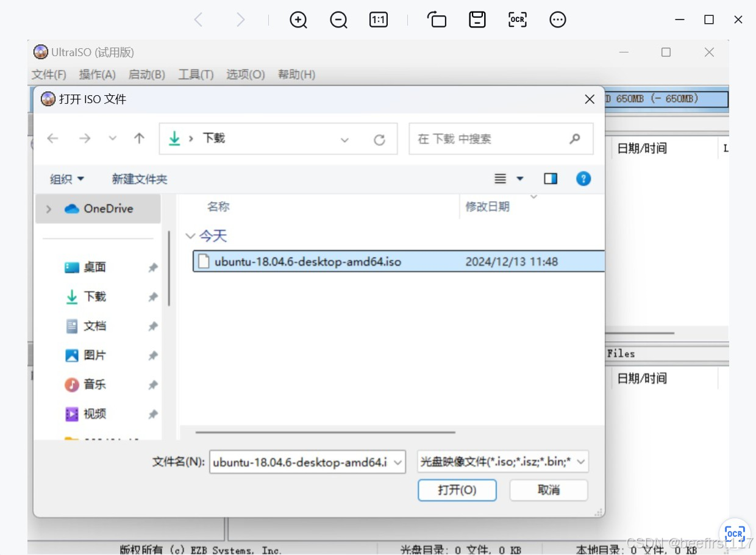Save the current screenshot
Viewport: 756px width, 555px height.
[x=477, y=20]
